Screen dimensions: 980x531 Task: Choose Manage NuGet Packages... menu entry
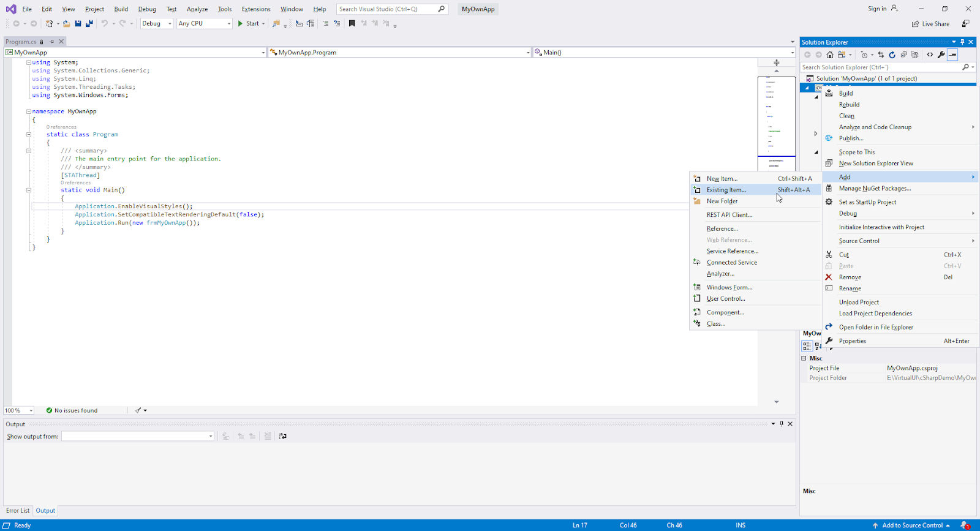point(900,189)
